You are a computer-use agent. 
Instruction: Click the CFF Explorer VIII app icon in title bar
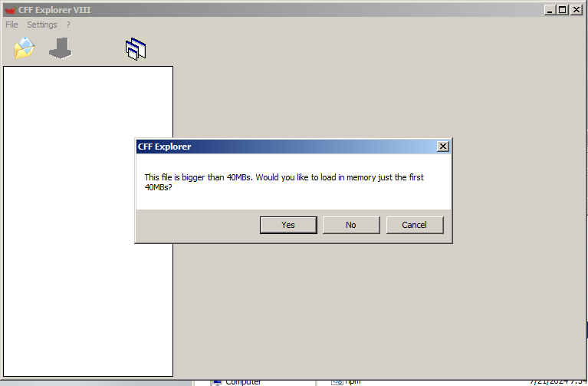[x=11, y=10]
